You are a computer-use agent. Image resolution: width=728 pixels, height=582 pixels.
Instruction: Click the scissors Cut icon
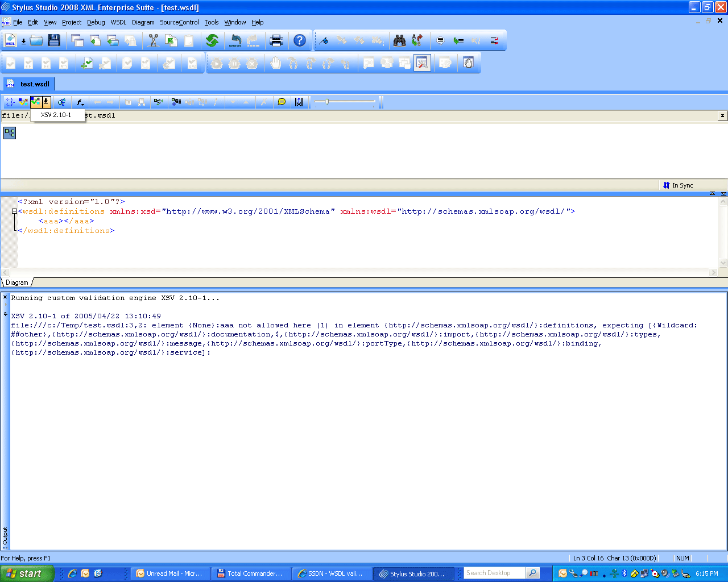point(153,40)
